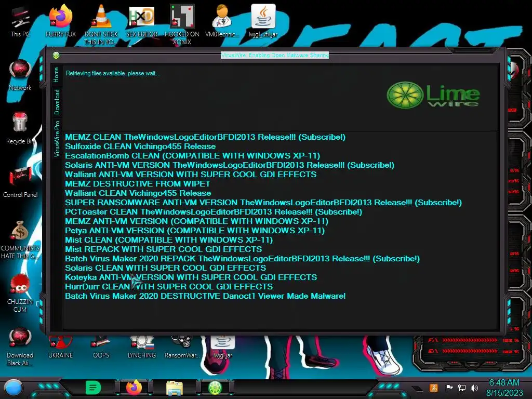Select HurrDurr CLEAN entry
Screen dimensions: 532x399
point(169,286)
